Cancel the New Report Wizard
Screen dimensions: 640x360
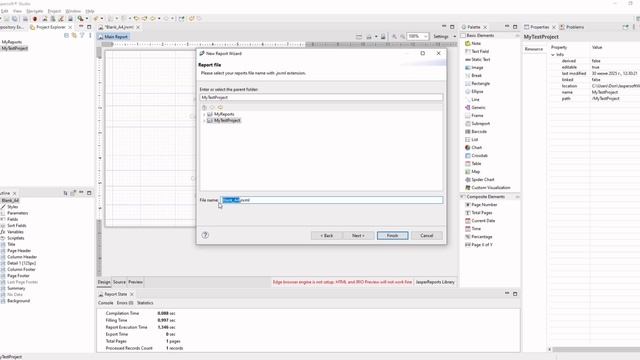coord(427,236)
